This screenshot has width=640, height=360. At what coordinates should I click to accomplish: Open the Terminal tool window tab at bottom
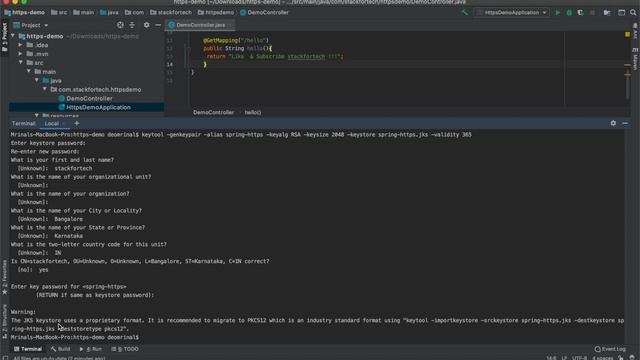[28, 349]
